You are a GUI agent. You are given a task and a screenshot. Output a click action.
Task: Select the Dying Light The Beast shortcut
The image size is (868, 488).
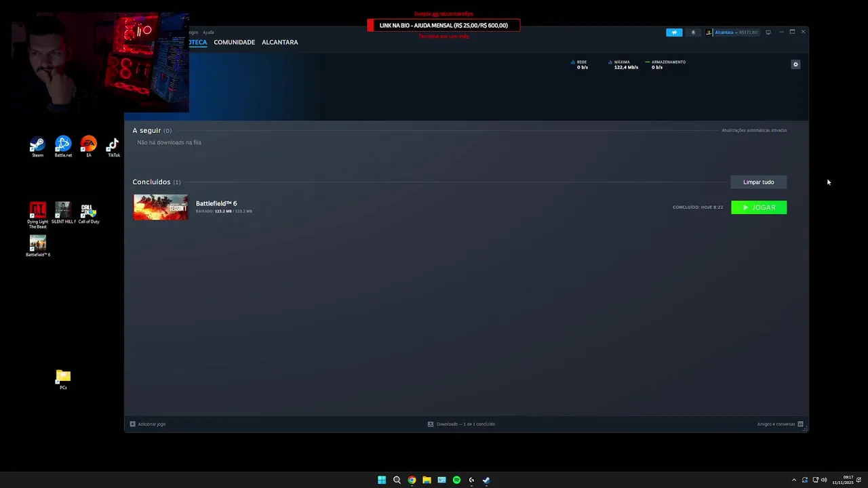pyautogui.click(x=38, y=215)
